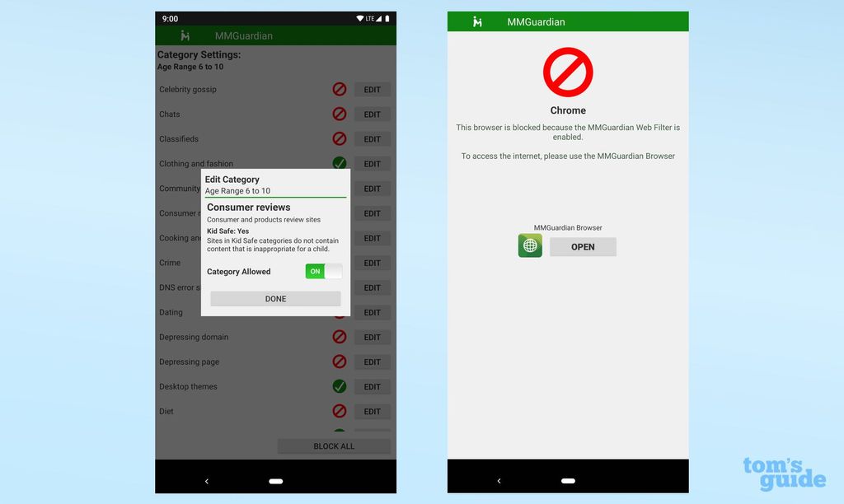Click the green check next to Desktop themes
The image size is (844, 504).
coord(339,386)
